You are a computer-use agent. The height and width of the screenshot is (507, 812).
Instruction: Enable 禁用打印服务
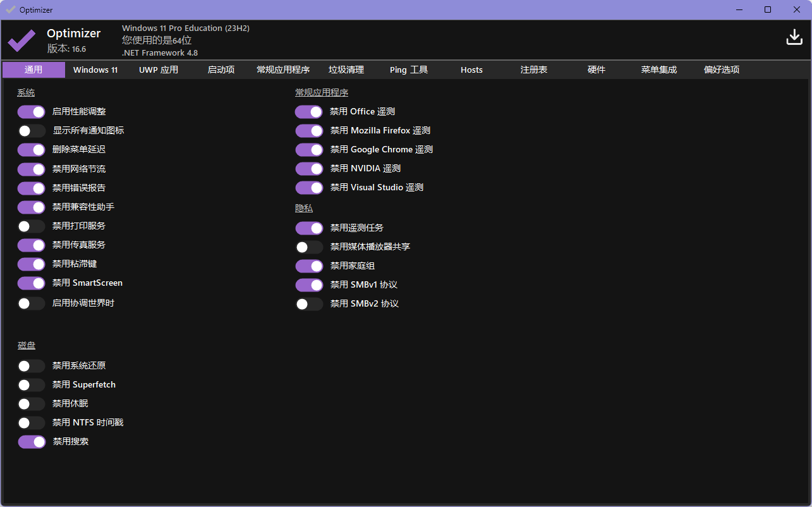tap(31, 226)
